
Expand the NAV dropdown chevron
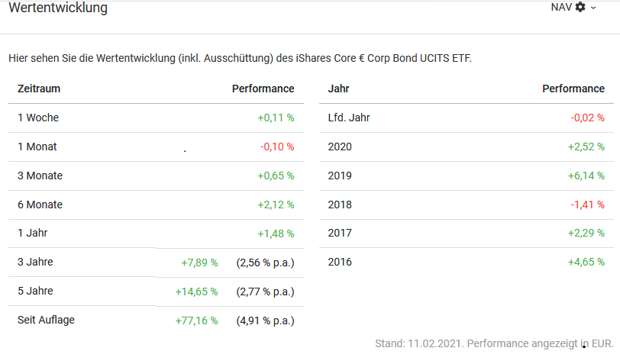click(593, 8)
